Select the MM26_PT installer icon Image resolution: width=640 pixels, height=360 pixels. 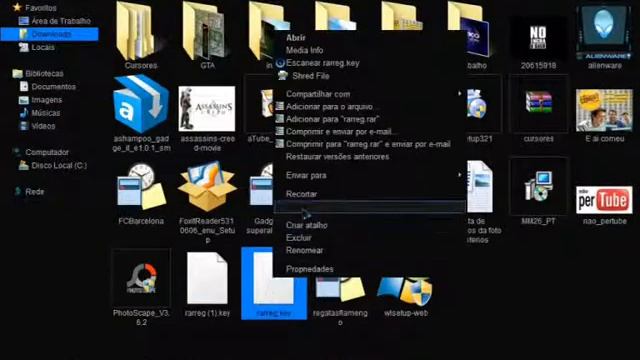(x=538, y=187)
